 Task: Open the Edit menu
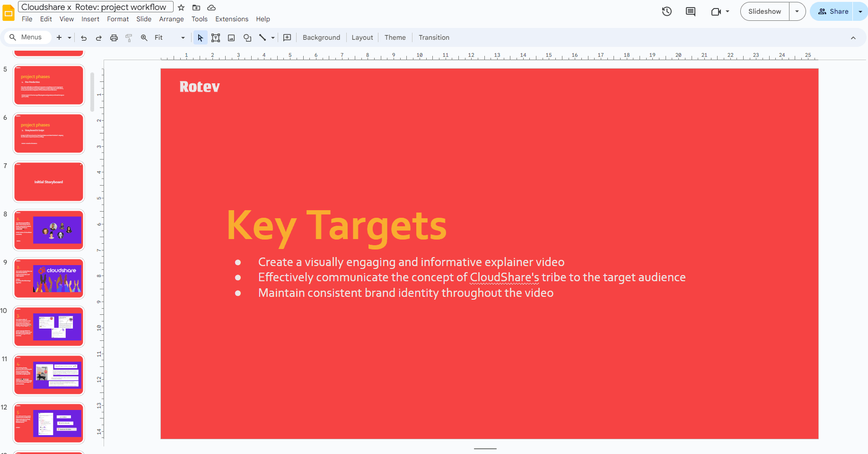(x=46, y=19)
